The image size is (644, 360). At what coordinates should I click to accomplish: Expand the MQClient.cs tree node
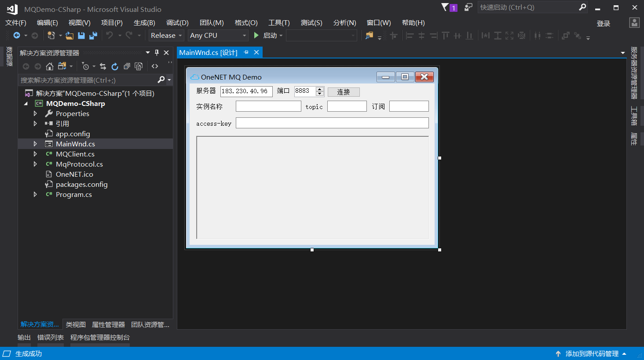(x=35, y=154)
